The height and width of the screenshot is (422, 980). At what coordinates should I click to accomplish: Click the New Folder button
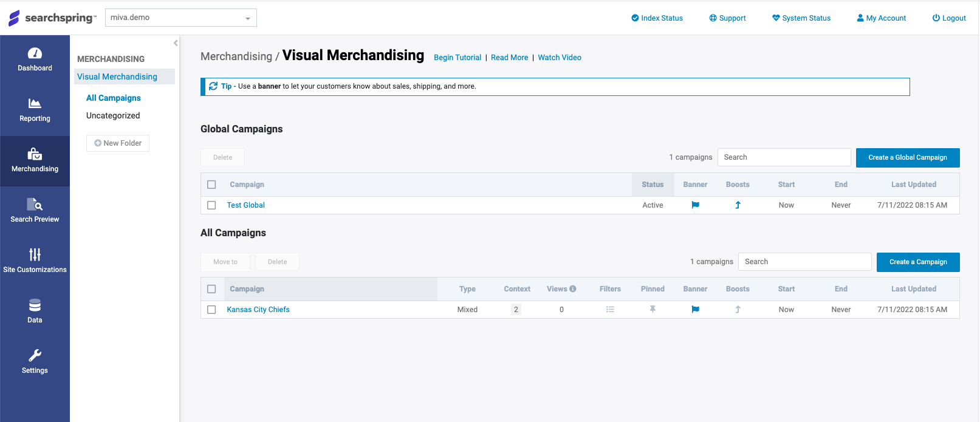click(x=118, y=143)
